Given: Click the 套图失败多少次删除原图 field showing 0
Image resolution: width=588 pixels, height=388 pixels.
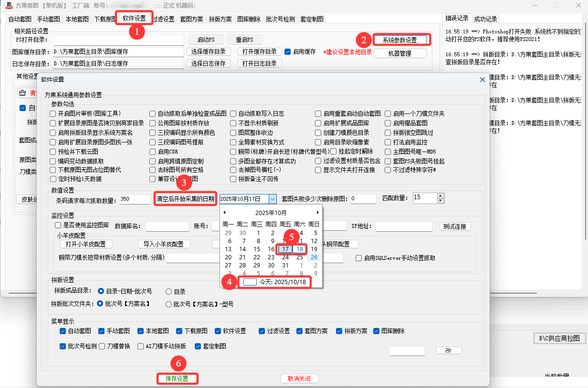Looking at the screenshot, I should click(363, 199).
